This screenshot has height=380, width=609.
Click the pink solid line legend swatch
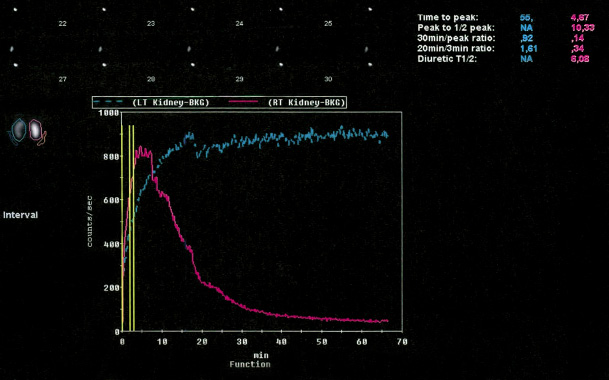click(244, 102)
